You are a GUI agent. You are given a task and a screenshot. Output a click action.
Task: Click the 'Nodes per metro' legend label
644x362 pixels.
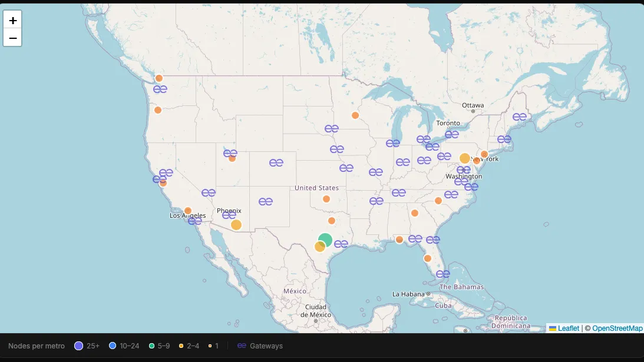click(x=37, y=346)
